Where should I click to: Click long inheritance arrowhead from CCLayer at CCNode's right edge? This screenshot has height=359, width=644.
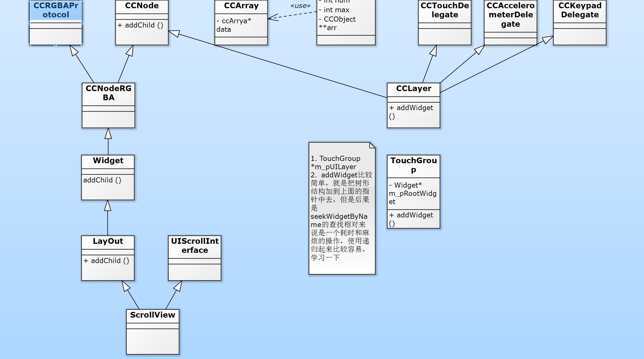[x=174, y=33]
